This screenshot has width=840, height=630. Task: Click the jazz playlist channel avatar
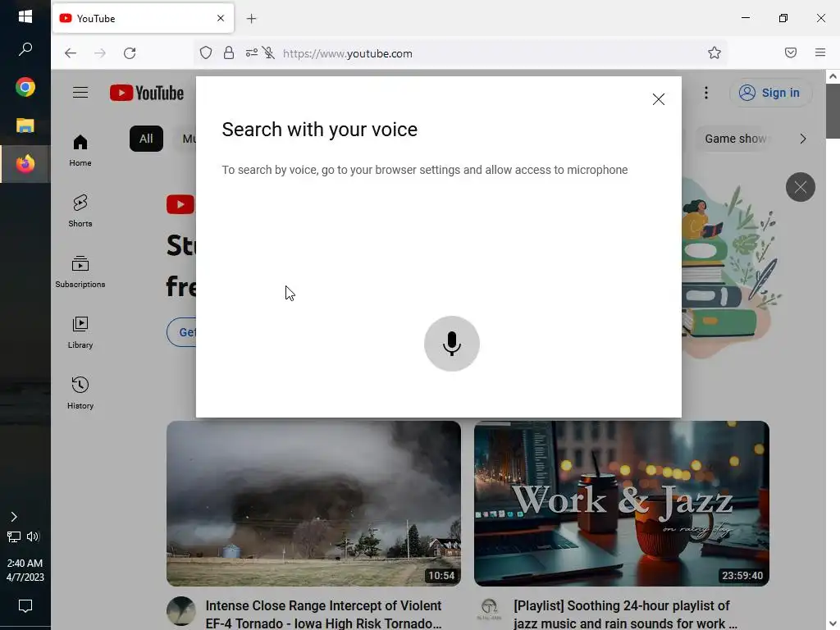[489, 611]
